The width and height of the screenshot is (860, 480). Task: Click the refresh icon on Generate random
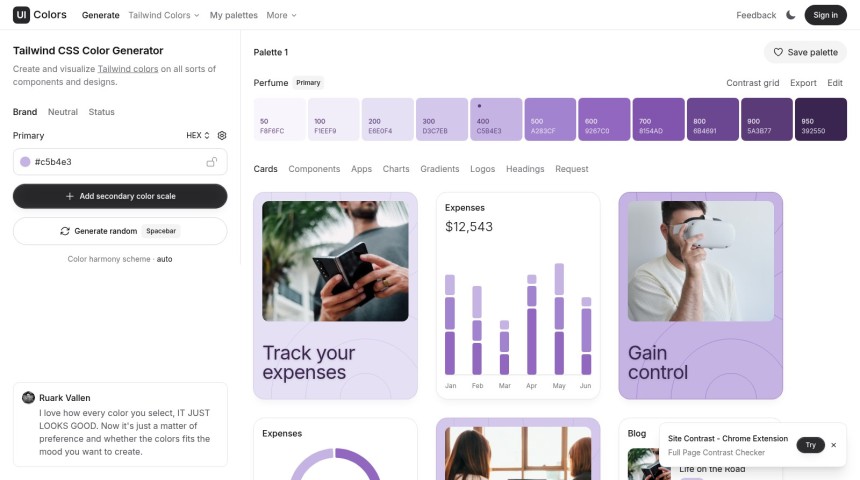coord(65,231)
